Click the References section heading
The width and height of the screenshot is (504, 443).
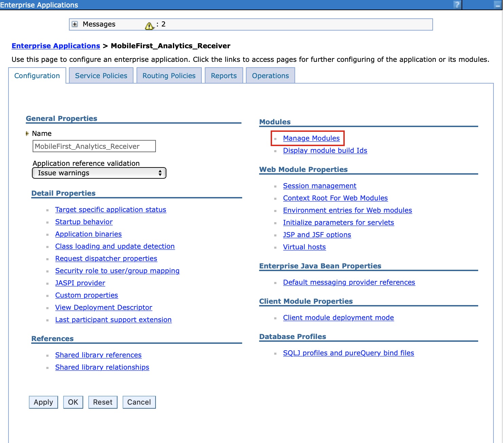coord(53,339)
